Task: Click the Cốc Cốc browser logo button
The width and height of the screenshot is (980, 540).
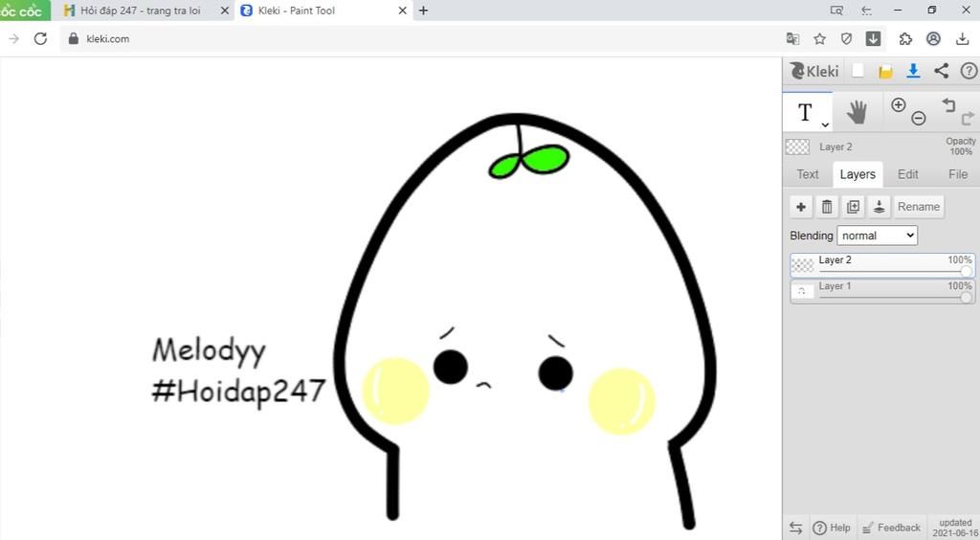Action: click(24, 11)
